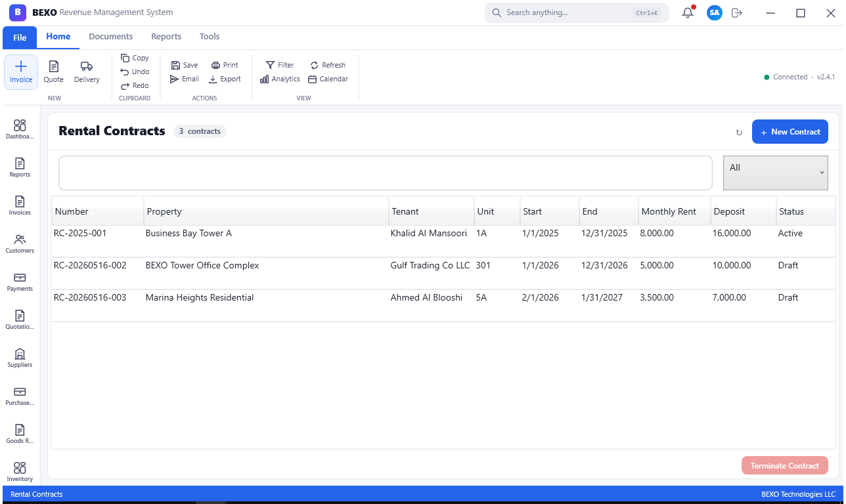Sort by the Property column header

266,211
